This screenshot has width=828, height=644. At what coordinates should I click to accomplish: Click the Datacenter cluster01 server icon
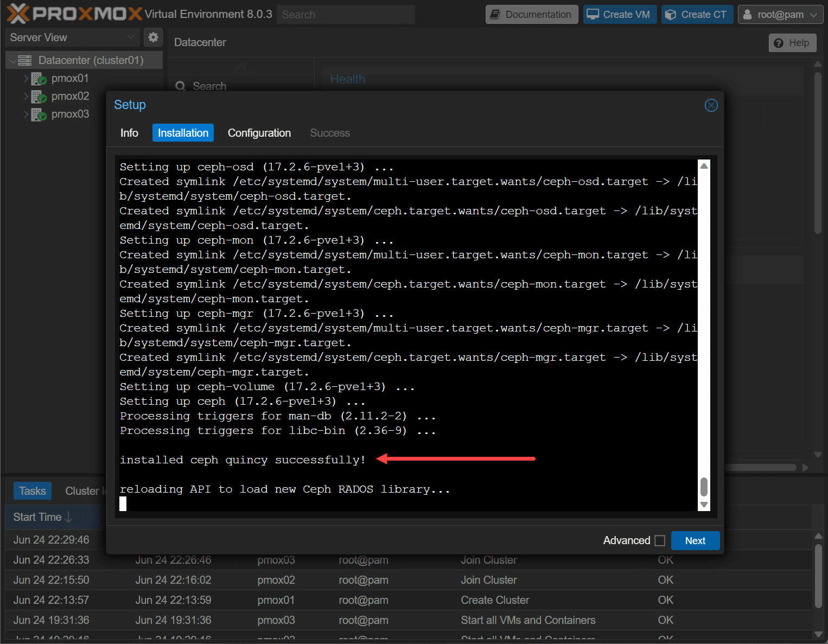(25, 60)
